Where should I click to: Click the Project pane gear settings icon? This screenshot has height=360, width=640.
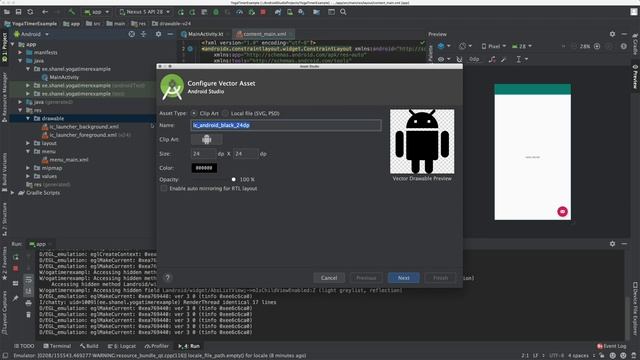(158, 34)
